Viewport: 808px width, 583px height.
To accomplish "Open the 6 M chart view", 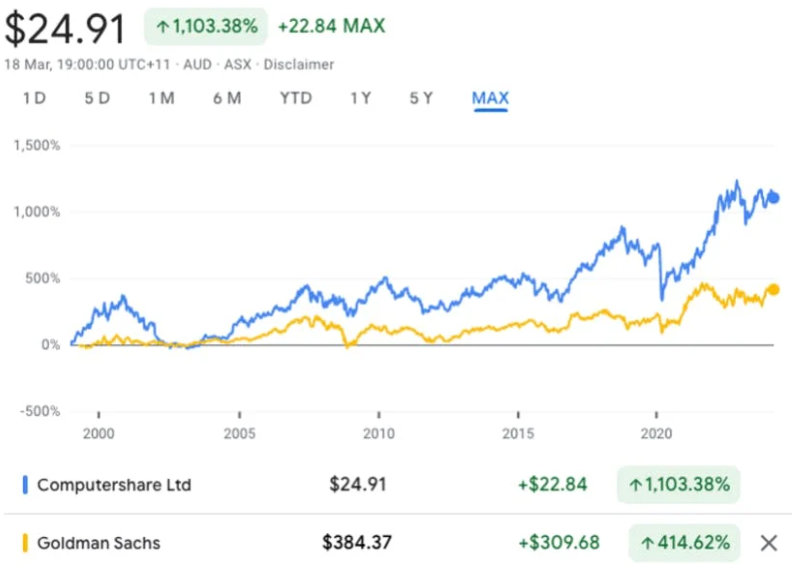I will coord(227,98).
